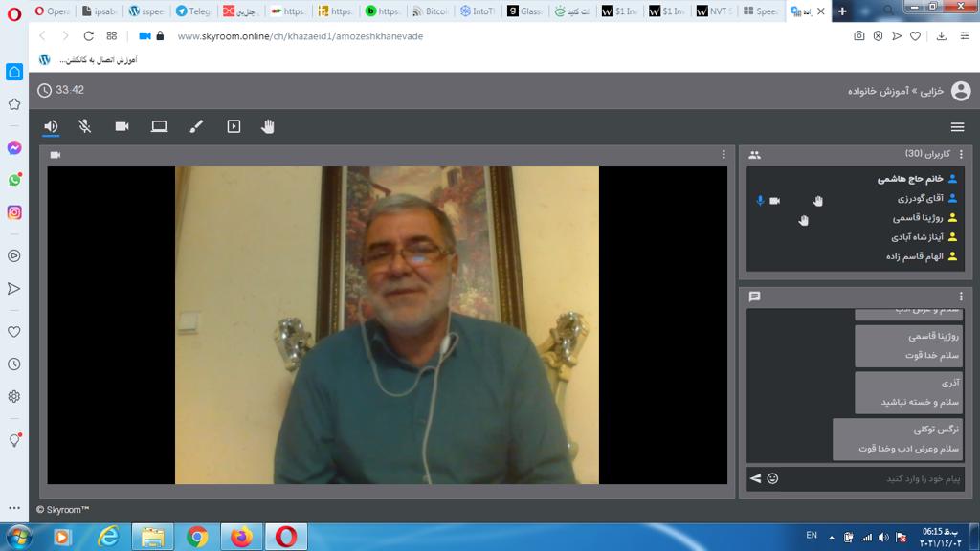Select user روژینا قاسمی in the users list
Screen dimensions: 980x551
click(x=917, y=217)
